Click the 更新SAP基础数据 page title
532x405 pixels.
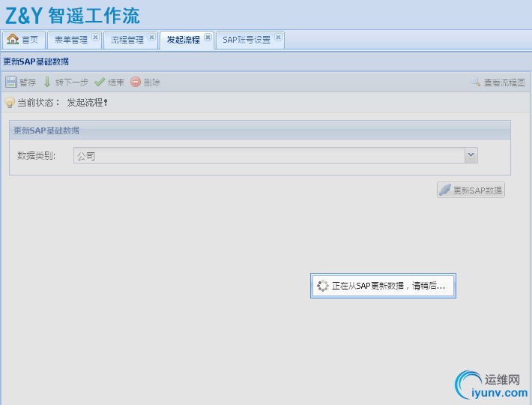tap(36, 61)
